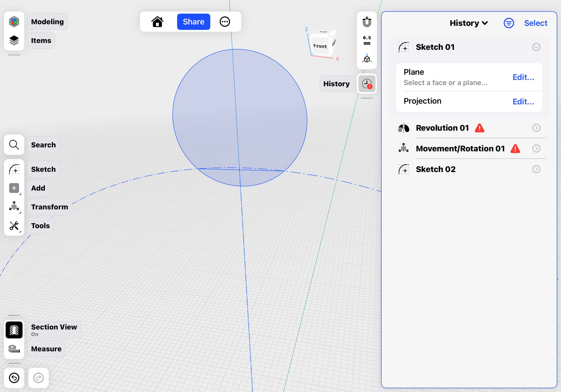Click the Sketch 02 sketch icon
This screenshot has width=561, height=392.
pyautogui.click(x=404, y=169)
